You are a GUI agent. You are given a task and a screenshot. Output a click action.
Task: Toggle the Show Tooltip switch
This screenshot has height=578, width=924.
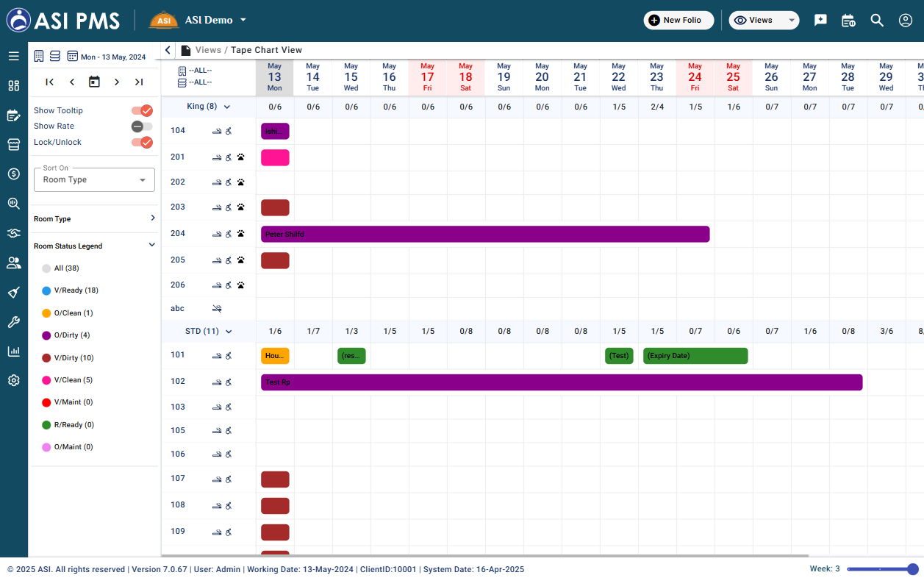click(142, 110)
